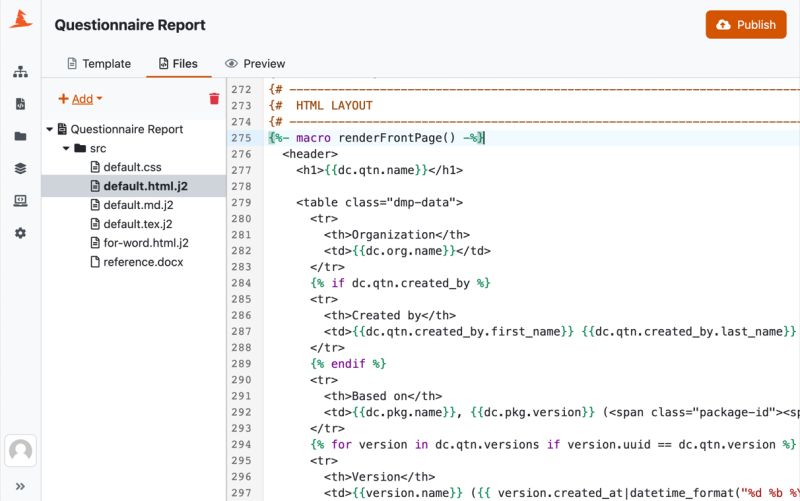The height and width of the screenshot is (501, 800).
Task: Publish the template
Action: pyautogui.click(x=746, y=24)
